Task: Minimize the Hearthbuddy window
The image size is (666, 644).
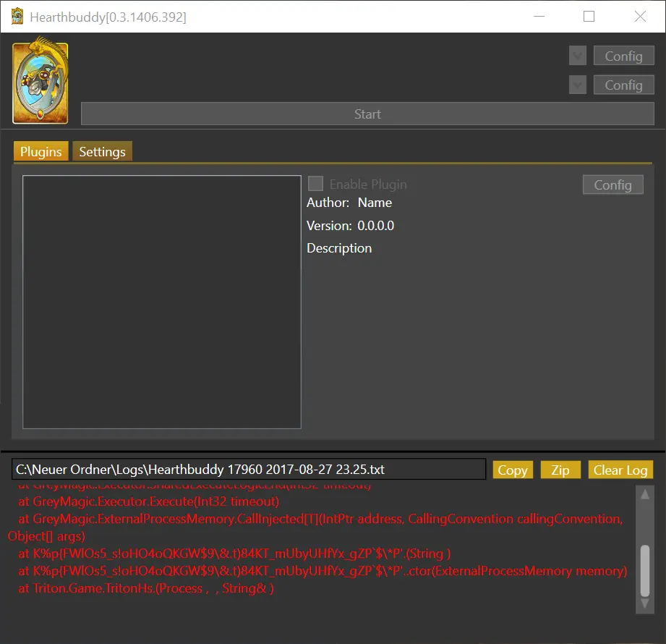Action: coord(539,16)
